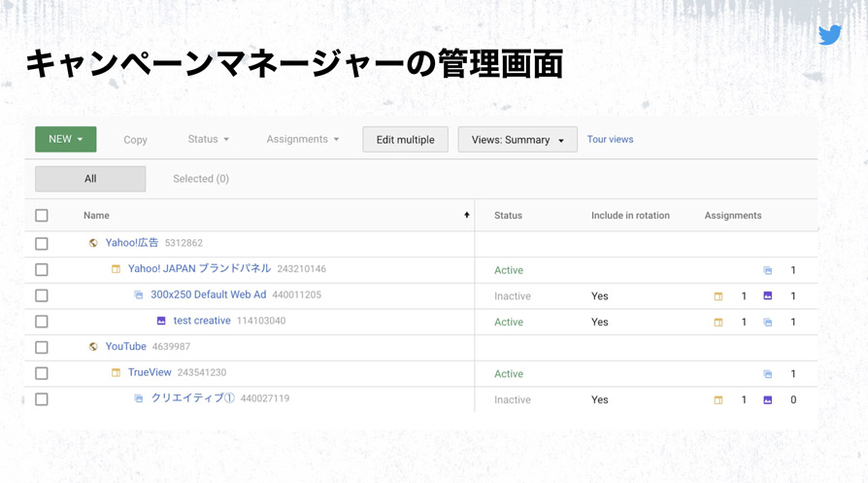Click Yes in 300x250 Default Web Ad row
This screenshot has height=483, width=868.
click(x=599, y=296)
